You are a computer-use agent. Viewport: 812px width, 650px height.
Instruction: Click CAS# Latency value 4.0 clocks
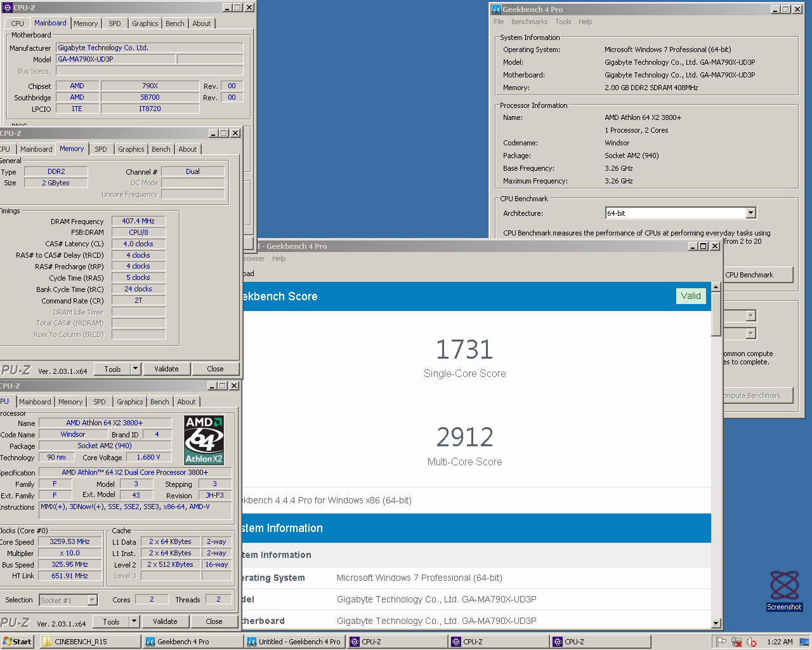138,244
